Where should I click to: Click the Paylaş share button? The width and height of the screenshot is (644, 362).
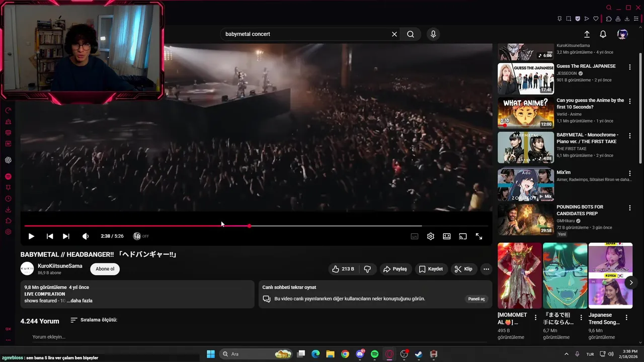(395, 269)
